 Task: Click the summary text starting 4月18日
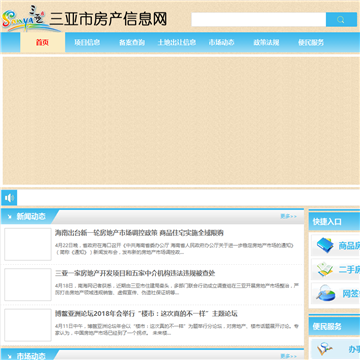click(x=177, y=289)
